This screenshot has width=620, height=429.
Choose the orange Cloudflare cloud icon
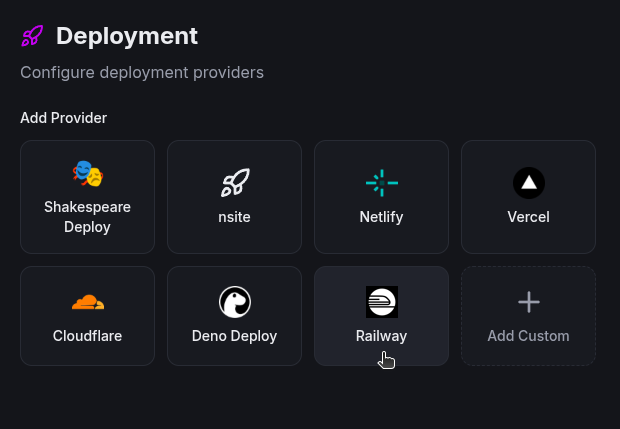87,302
